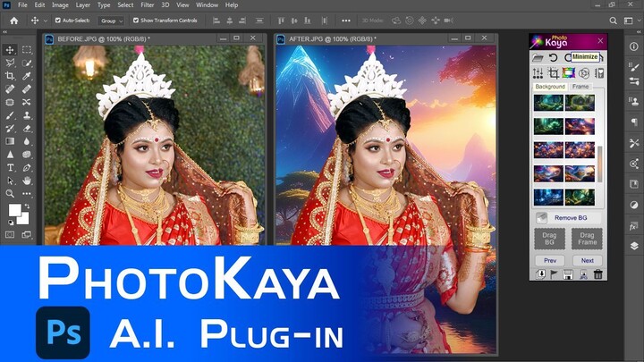644x362 pixels.
Task: Click PhotoKaya floppy disk save icon
Action: coord(568,274)
